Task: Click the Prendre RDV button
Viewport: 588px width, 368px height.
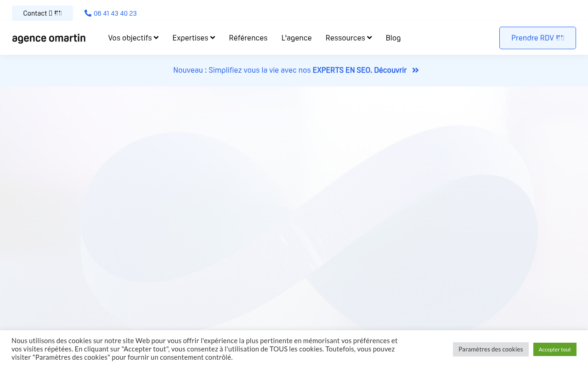Action: 537,38
